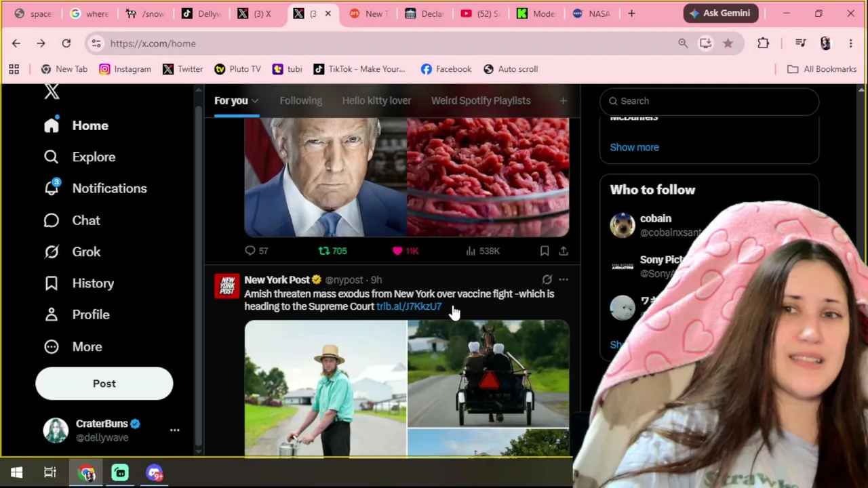868x488 pixels.
Task: Unlike the post with 11K likes
Action: [x=405, y=251]
